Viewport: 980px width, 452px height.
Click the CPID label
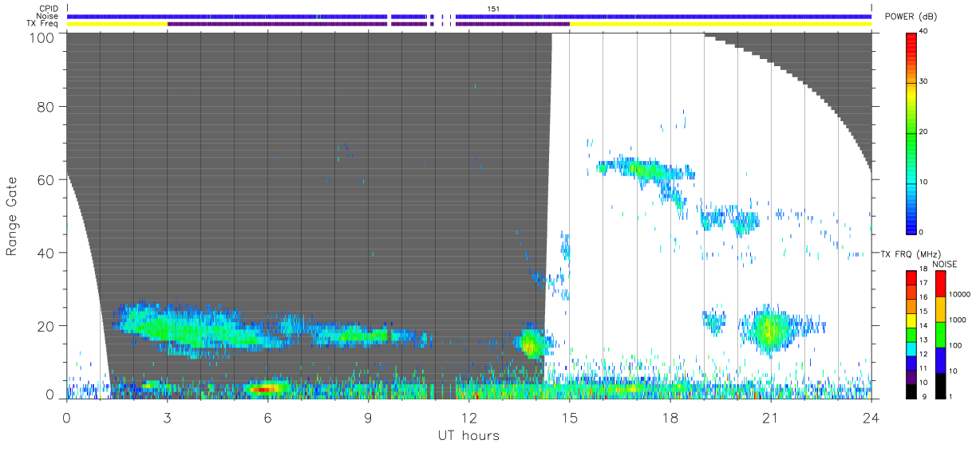coord(48,8)
